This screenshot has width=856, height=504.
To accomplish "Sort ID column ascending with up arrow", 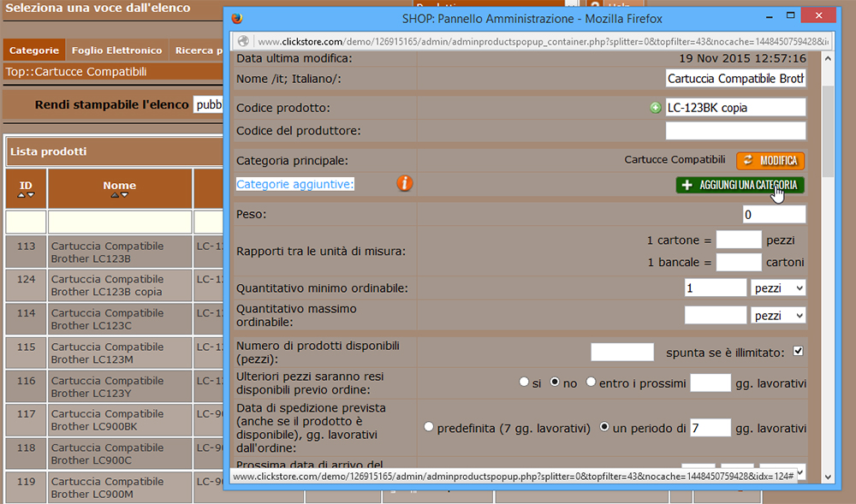I will tap(21, 195).
